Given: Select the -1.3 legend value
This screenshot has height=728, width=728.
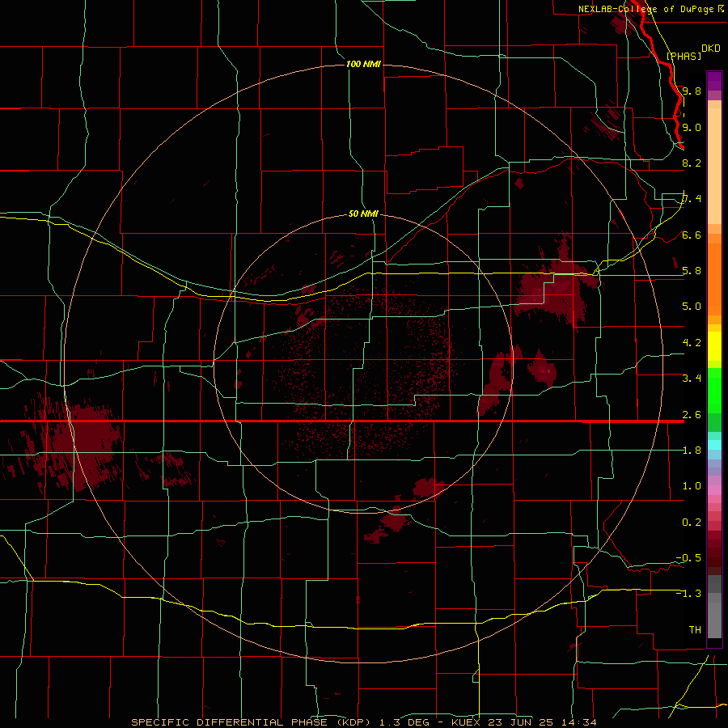Looking at the screenshot, I should click(688, 594).
